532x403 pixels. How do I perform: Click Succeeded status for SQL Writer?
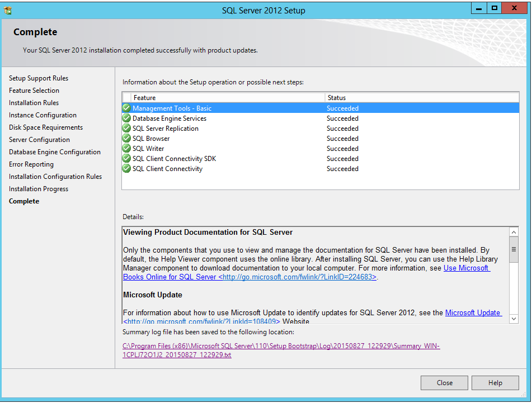(342, 149)
